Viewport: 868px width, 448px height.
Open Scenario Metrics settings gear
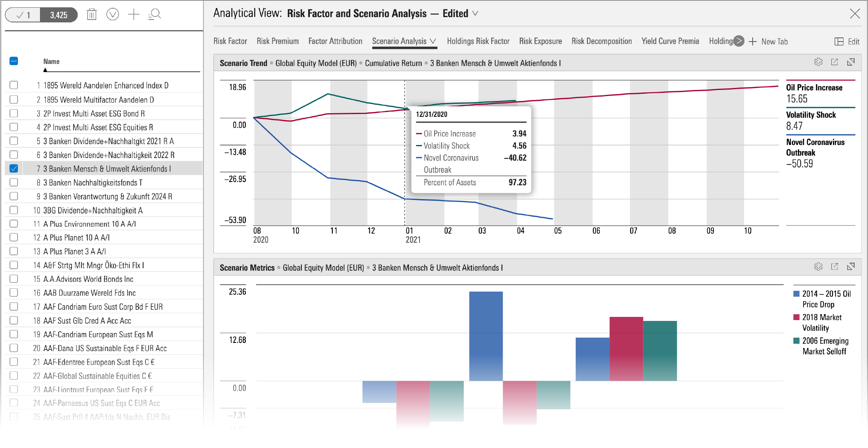[x=818, y=266]
